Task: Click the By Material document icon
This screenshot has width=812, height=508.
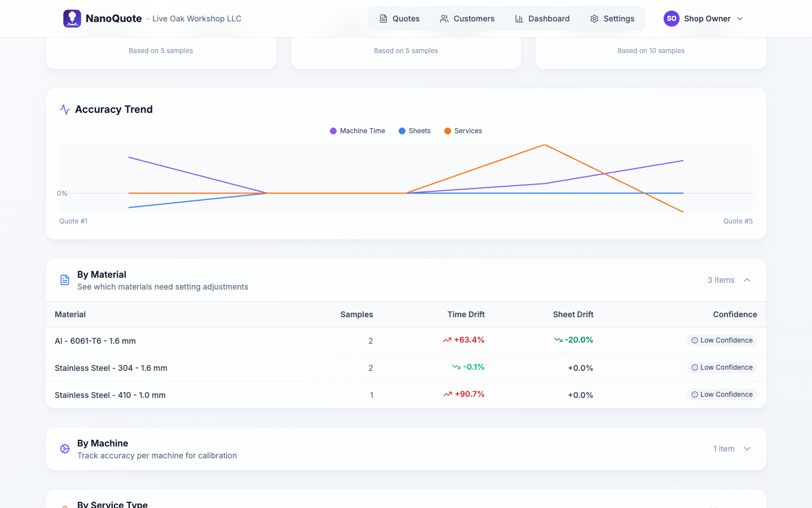Action: (65, 280)
